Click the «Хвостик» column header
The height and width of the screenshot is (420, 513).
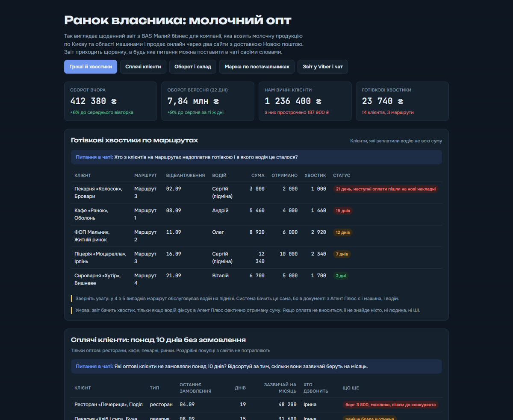point(315,176)
